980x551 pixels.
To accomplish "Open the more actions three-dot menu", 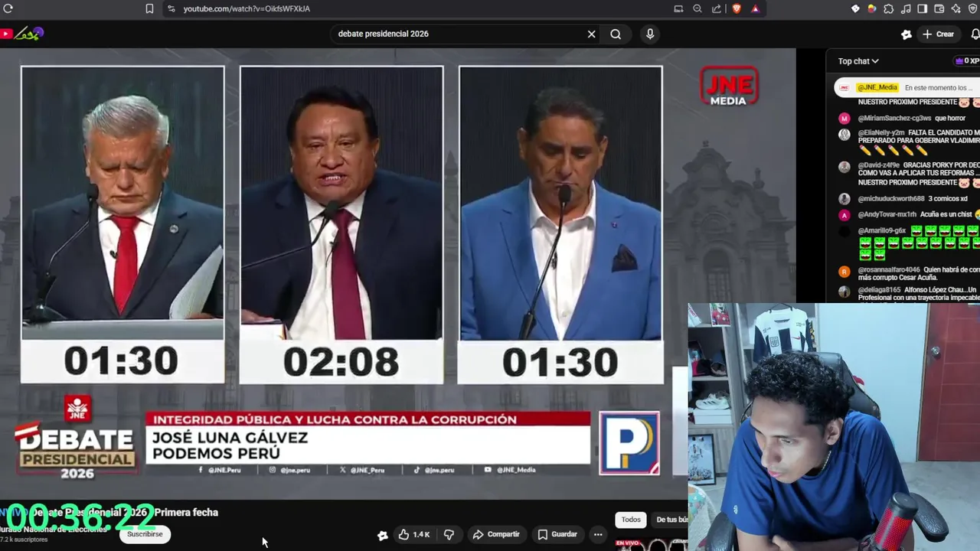I will click(x=598, y=534).
